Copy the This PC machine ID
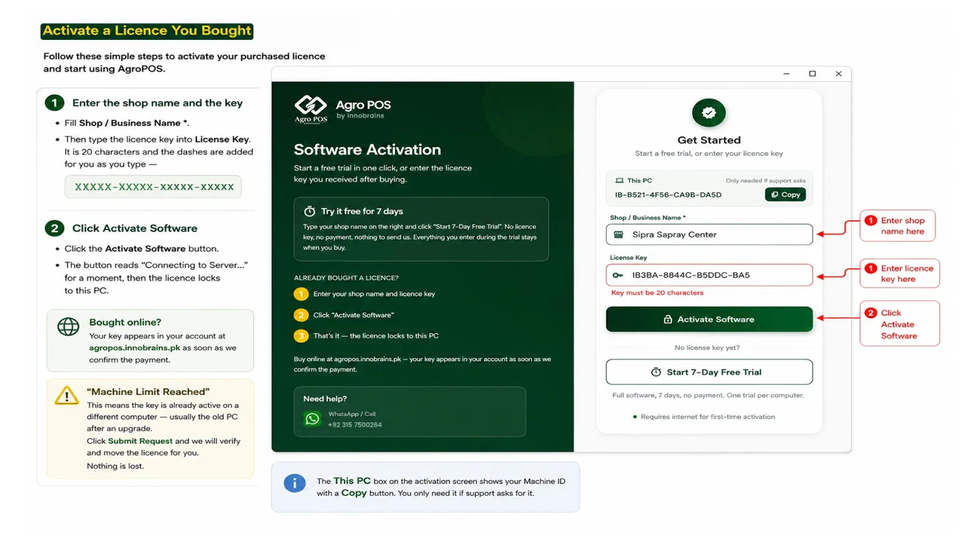 785,195
